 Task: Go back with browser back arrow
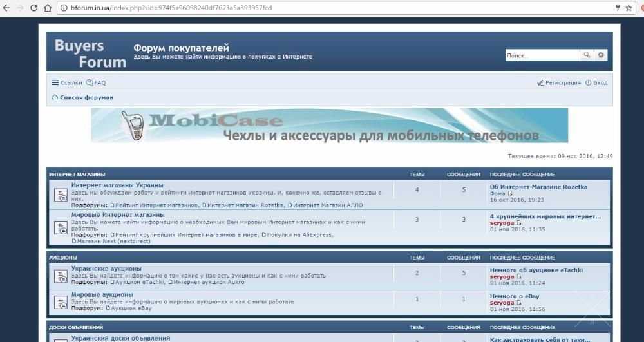tap(6, 8)
